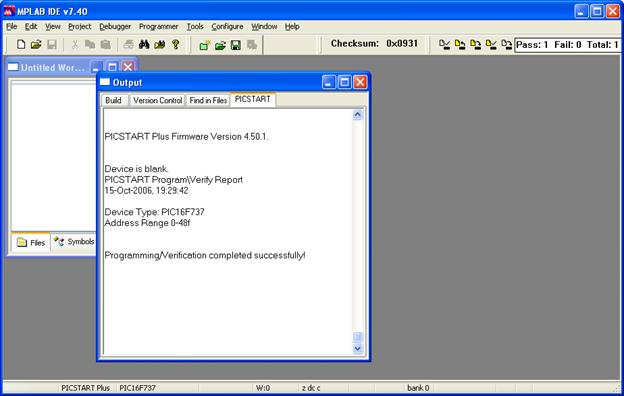This screenshot has height=396, width=624.
Task: Select the PICSTART output tab
Action: click(253, 99)
